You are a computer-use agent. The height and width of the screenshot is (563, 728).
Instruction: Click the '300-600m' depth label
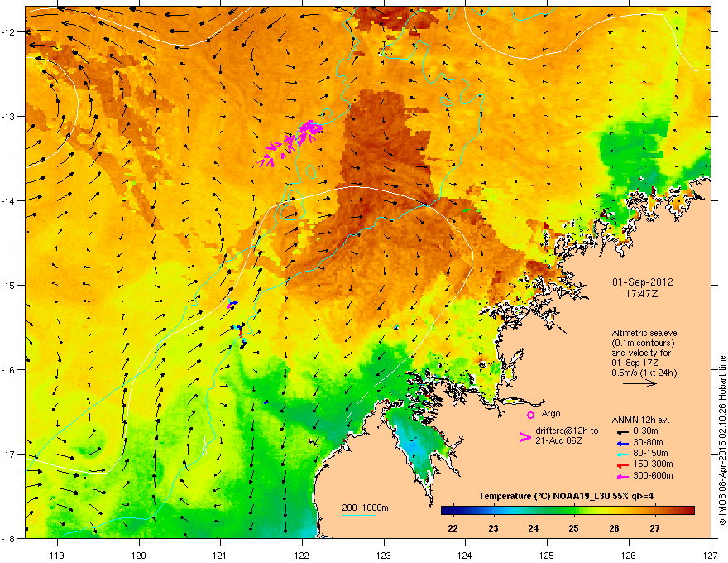[x=653, y=475]
